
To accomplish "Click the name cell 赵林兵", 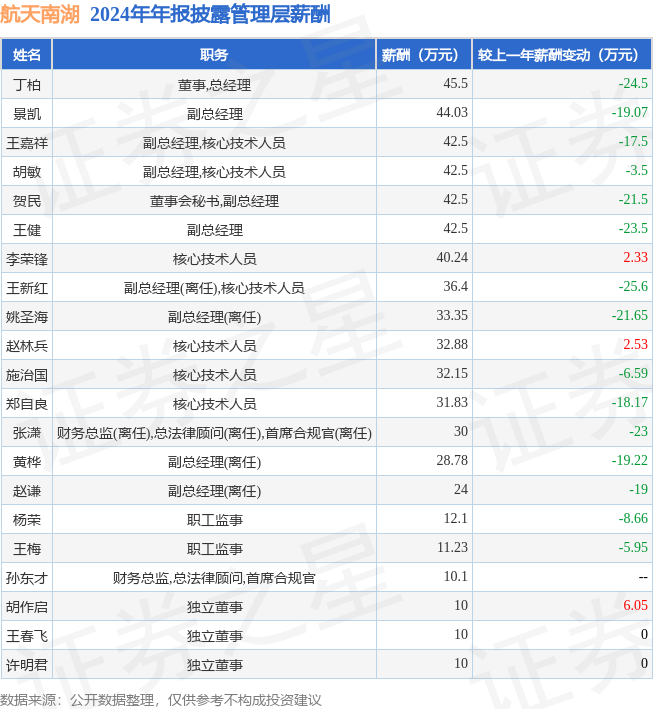I will coord(27,345).
